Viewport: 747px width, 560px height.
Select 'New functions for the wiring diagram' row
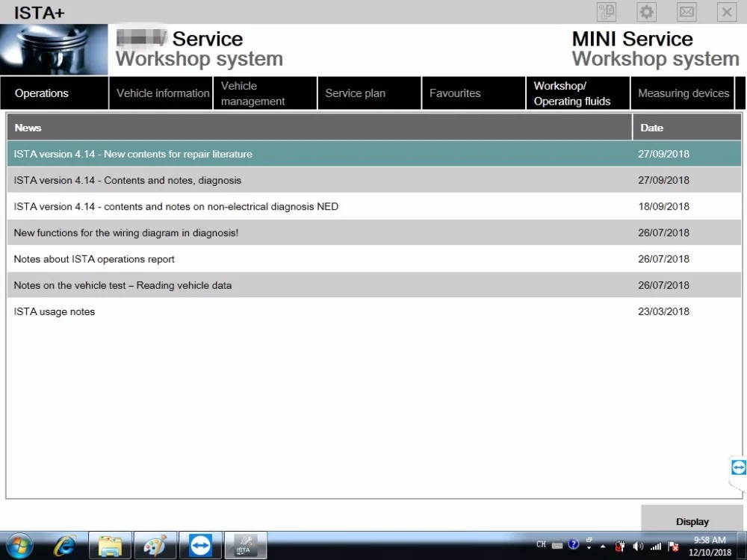tap(374, 232)
